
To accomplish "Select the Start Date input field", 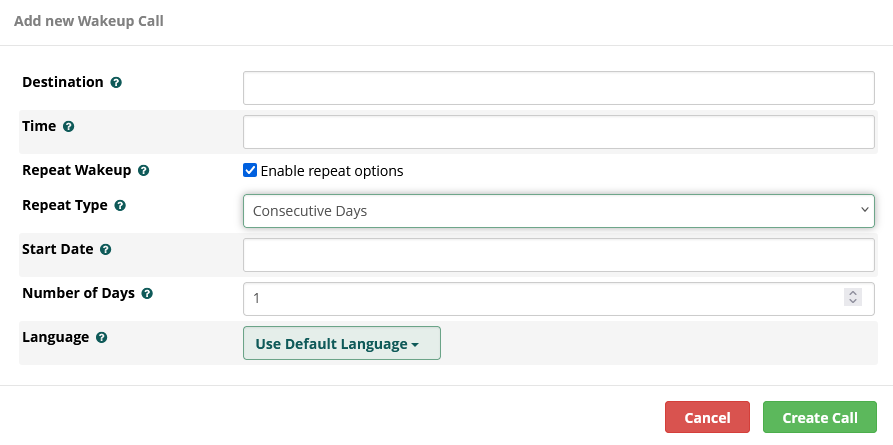I will (558, 255).
